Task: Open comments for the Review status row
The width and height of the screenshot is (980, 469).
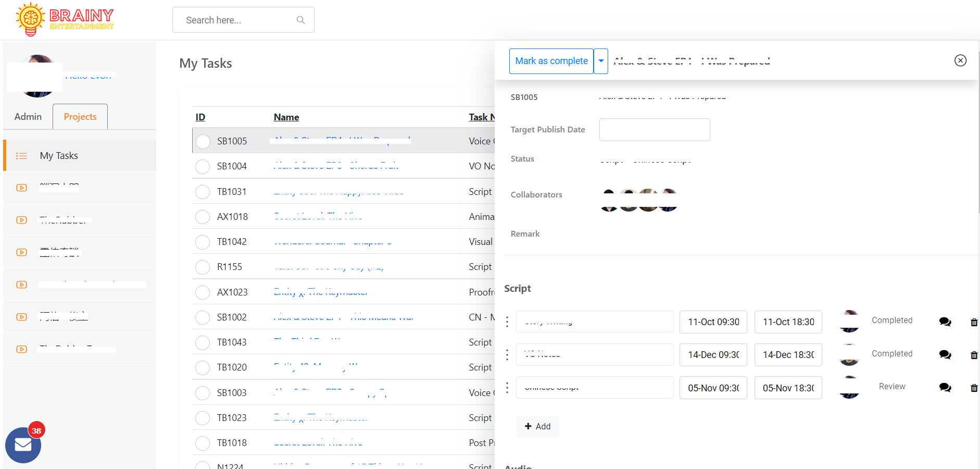Action: pos(945,388)
